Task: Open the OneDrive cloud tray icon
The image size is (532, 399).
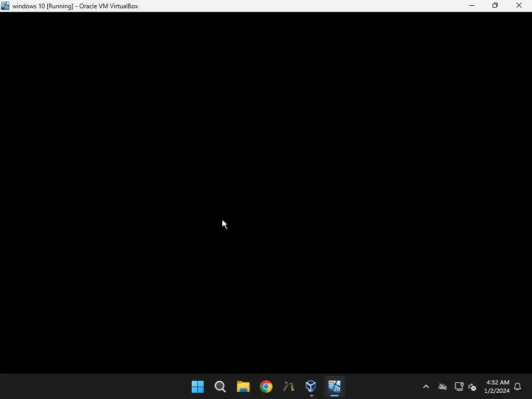Action: click(443, 387)
